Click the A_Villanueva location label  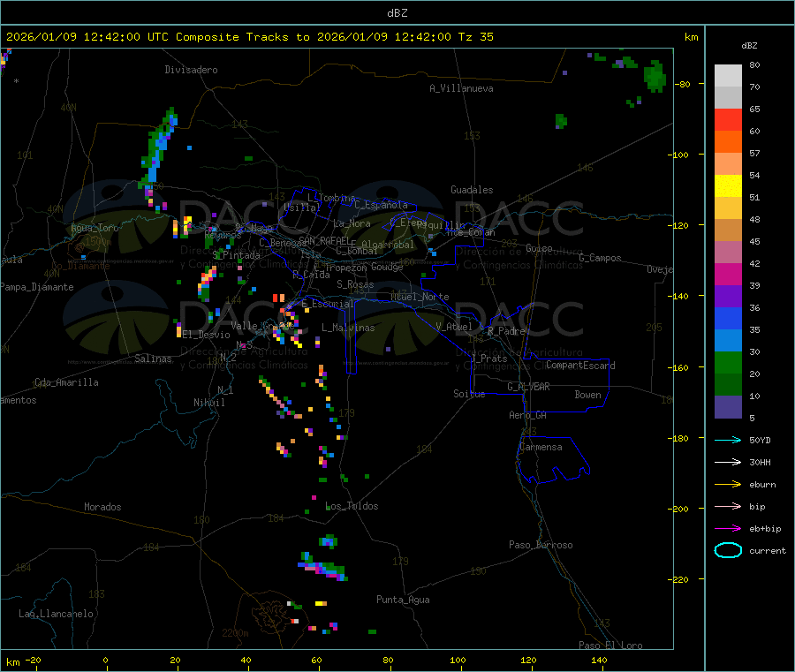coord(461,88)
